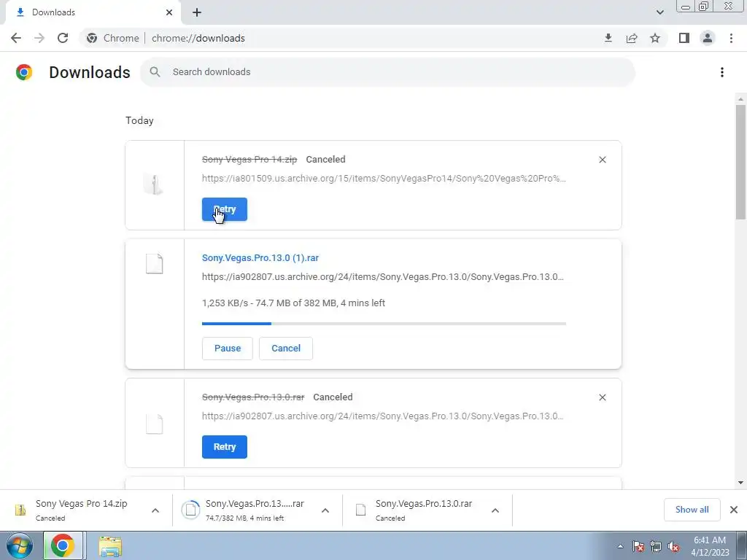Click the 'Today' date heading
Viewport: 747px width, 560px height.
[139, 120]
